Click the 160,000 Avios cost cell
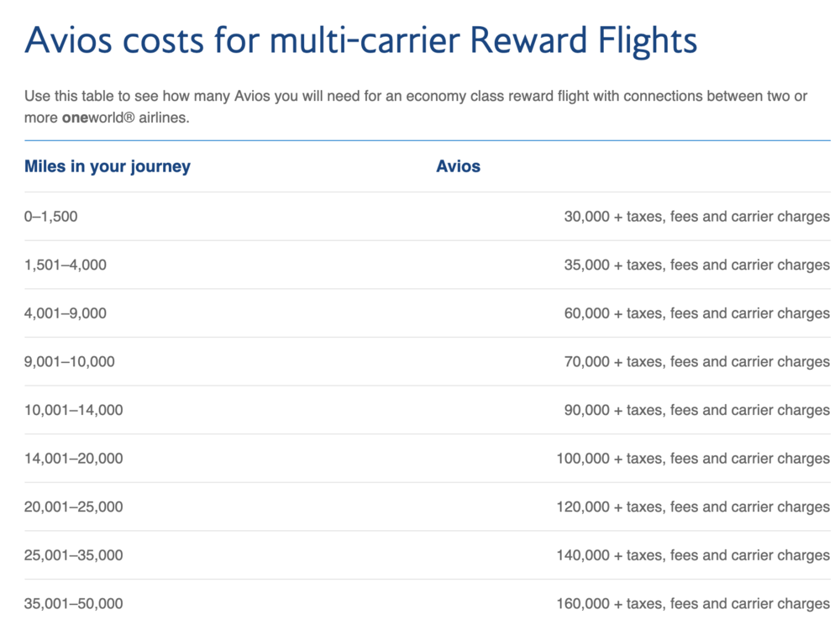The height and width of the screenshot is (625, 840). pos(693,604)
